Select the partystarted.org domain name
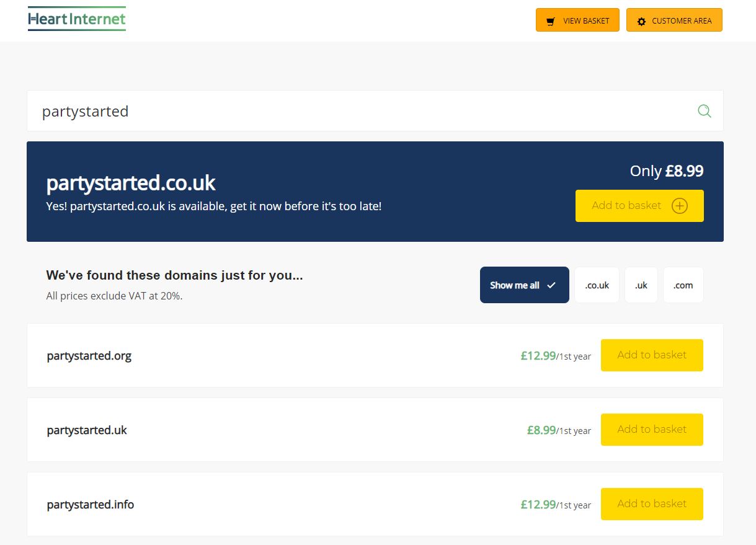 coord(89,356)
